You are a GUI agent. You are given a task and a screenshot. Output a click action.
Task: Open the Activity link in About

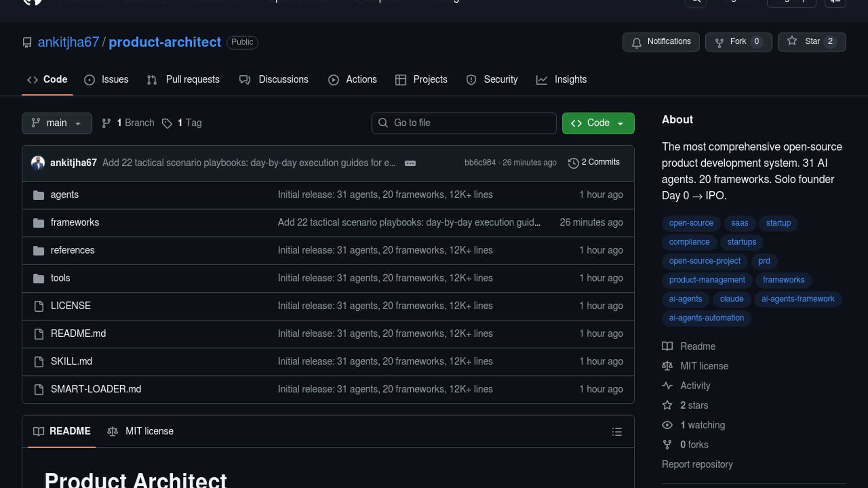[695, 385]
